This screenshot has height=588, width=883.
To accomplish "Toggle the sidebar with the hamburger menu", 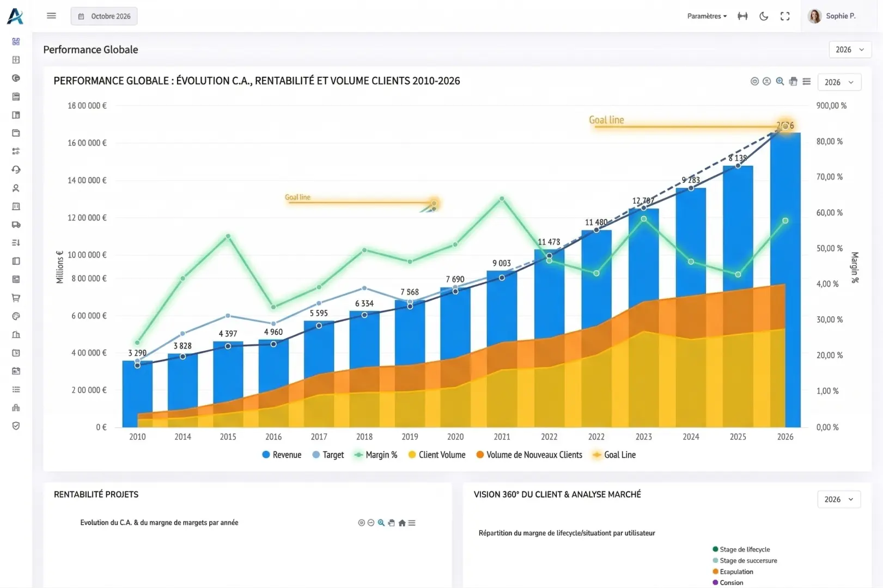I will pos(51,16).
